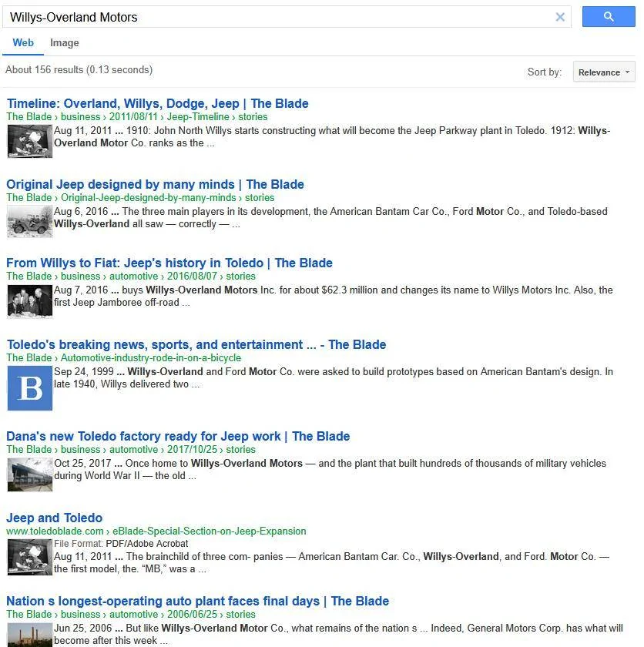Click www.toledoblade.com eBlade-Special-Section URL
The width and height of the screenshot is (644, 647).
coord(156,531)
